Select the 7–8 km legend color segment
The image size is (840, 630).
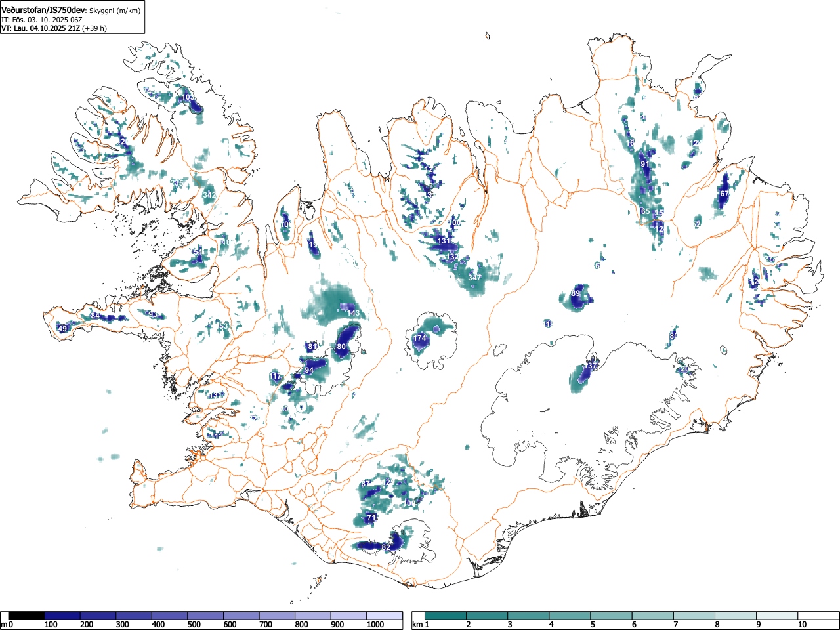pos(696,616)
